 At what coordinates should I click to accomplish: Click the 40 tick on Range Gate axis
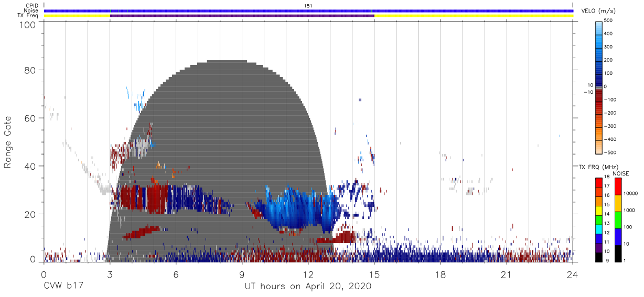click(29, 167)
